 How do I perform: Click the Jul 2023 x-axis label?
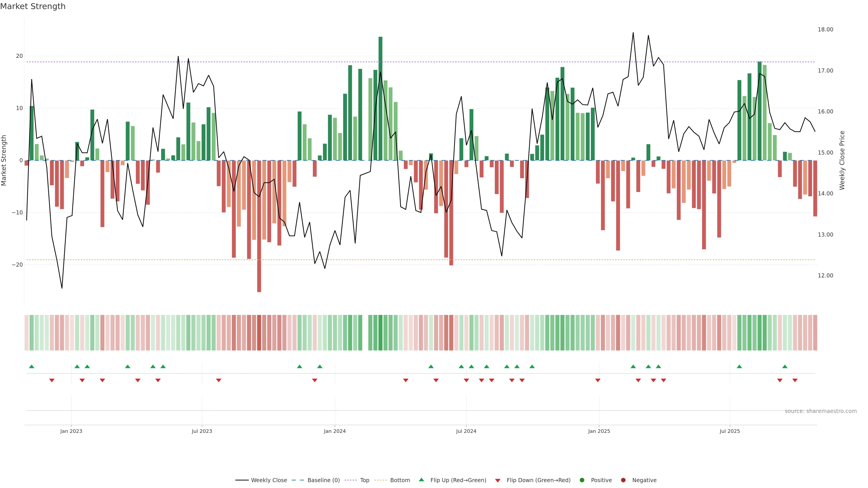[x=202, y=431]
